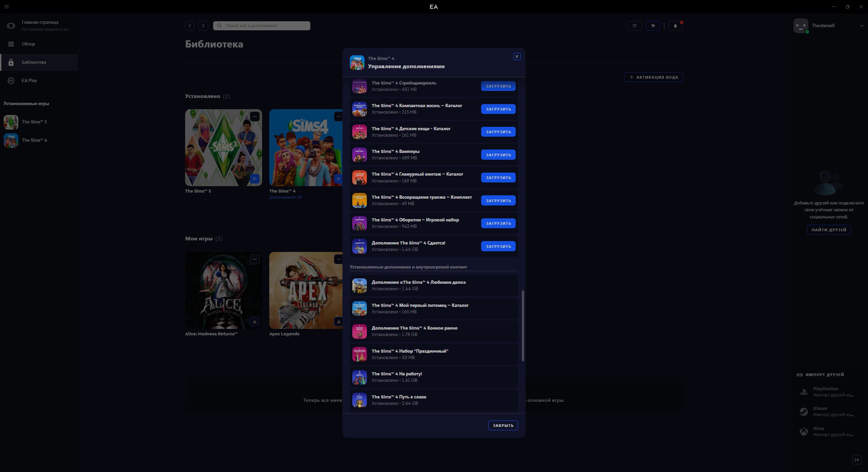The image size is (868, 472).
Task: Click the Стрейнджервиль pack icon
Action: [x=359, y=86]
